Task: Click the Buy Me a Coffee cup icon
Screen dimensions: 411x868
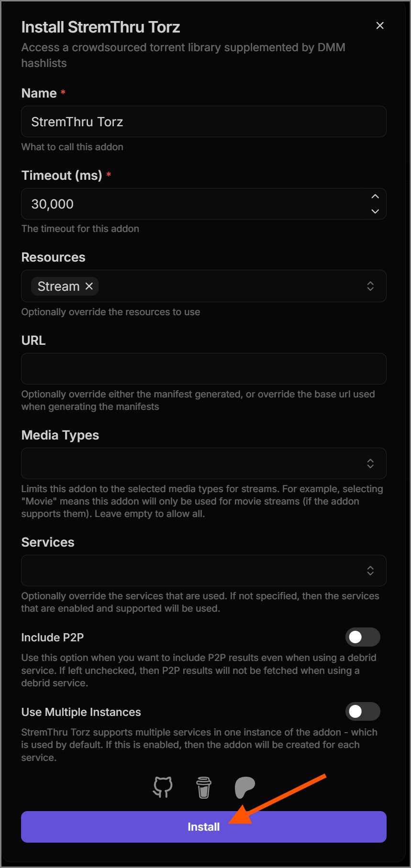Action: point(204,787)
